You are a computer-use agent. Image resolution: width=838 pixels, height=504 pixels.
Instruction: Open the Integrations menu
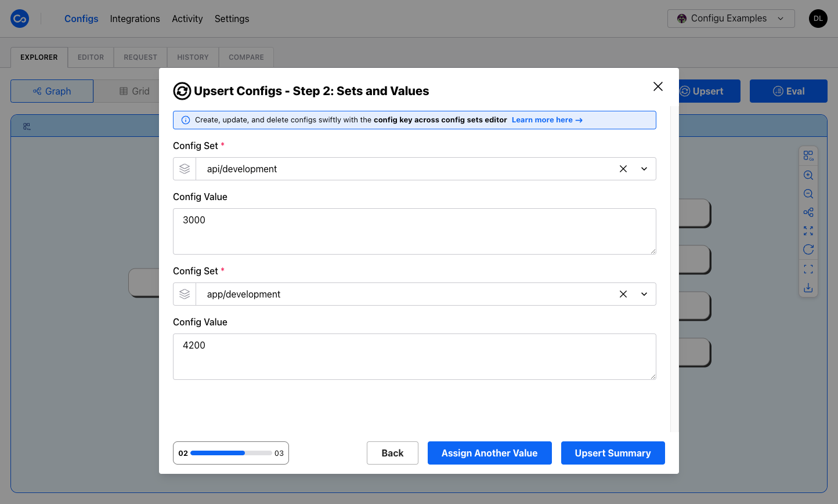click(135, 19)
